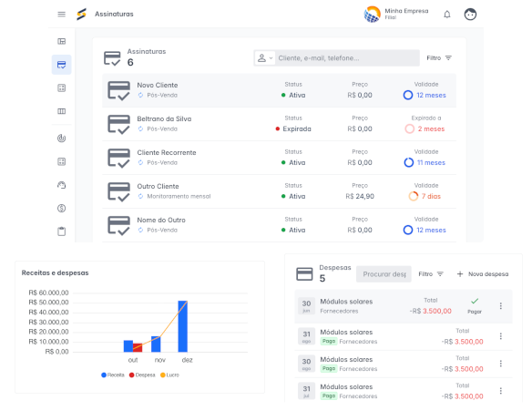Open the columns board sidebar icon
The height and width of the screenshot is (411, 532).
tap(61, 111)
